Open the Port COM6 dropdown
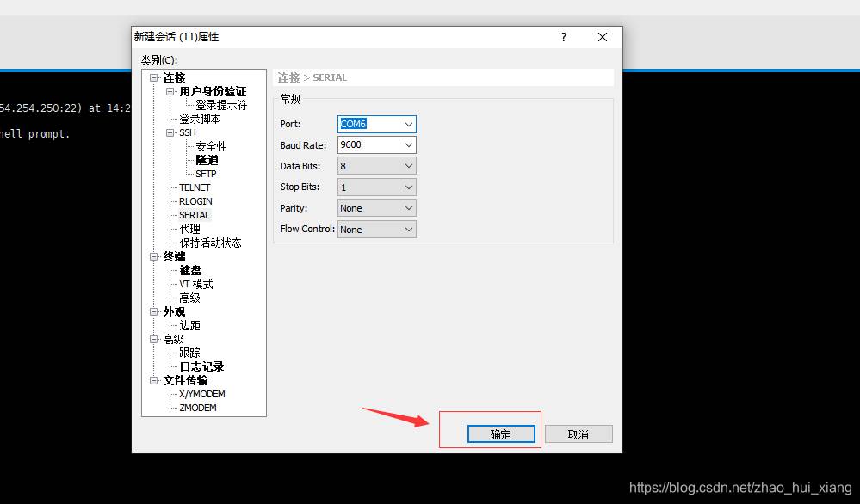 [409, 125]
